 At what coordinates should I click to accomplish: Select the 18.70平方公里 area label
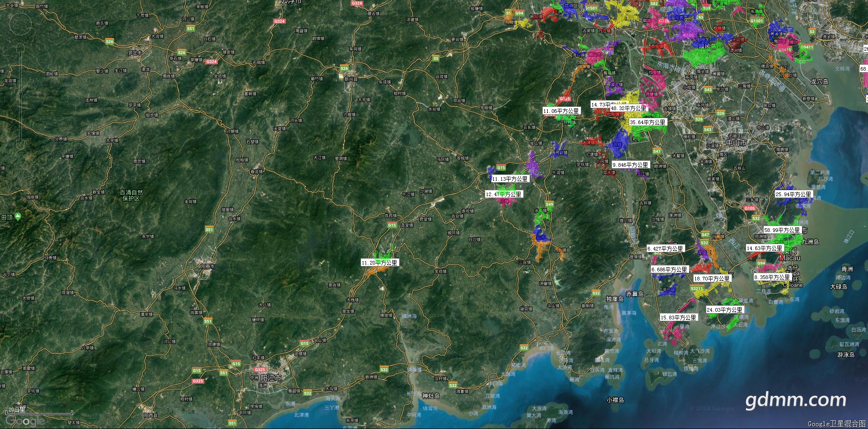click(712, 279)
